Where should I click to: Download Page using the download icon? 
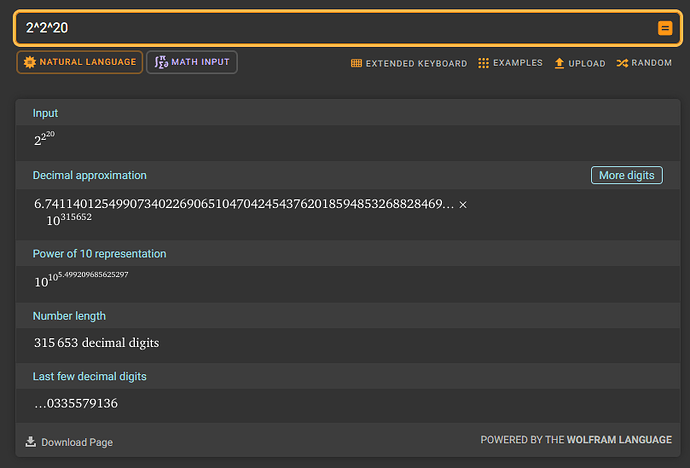tap(31, 442)
